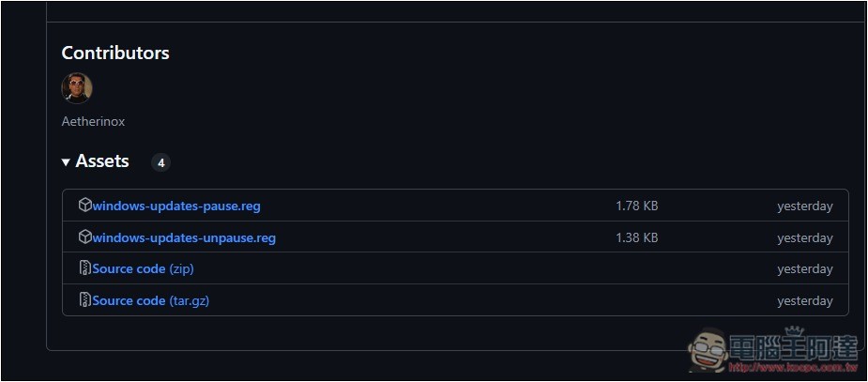Image resolution: width=868 pixels, height=382 pixels.
Task: Click the package icon beside windows-updates-unpause.reg
Action: [x=84, y=237]
